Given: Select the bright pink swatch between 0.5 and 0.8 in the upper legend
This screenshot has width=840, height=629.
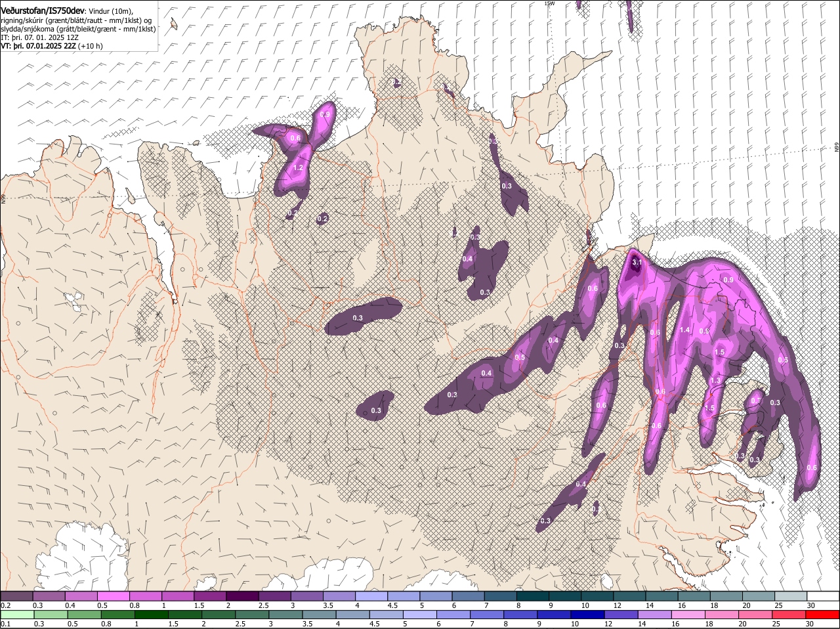Looking at the screenshot, I should point(114,596).
